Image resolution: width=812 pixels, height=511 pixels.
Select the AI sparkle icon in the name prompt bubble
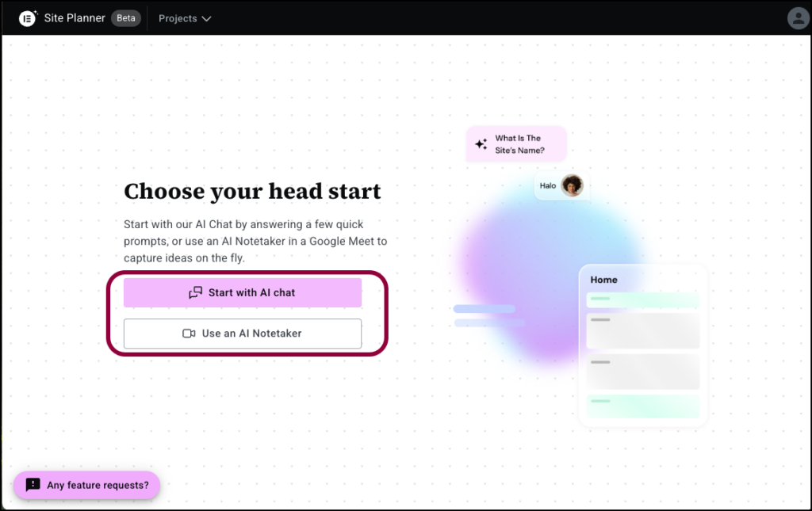pyautogui.click(x=480, y=143)
